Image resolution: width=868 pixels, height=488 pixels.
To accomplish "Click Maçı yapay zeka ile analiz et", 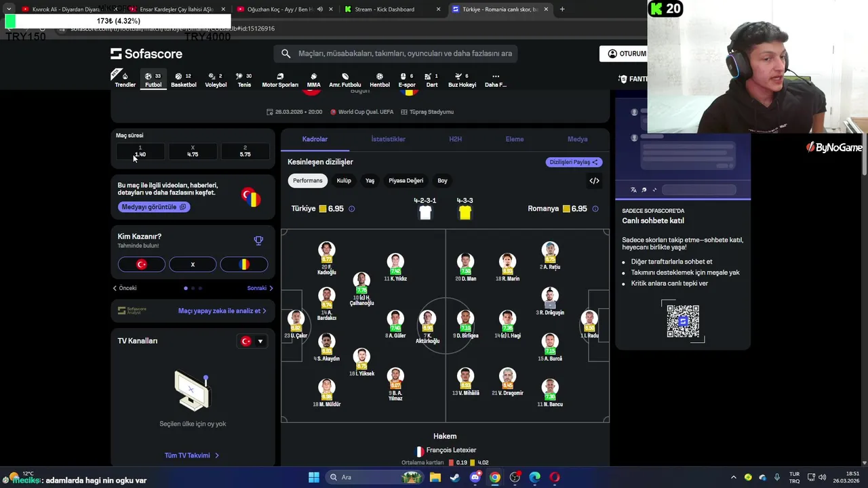I will 222,310.
